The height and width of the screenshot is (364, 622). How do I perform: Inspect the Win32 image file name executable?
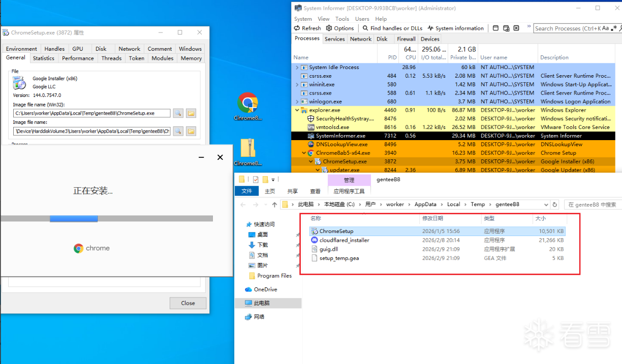(178, 113)
